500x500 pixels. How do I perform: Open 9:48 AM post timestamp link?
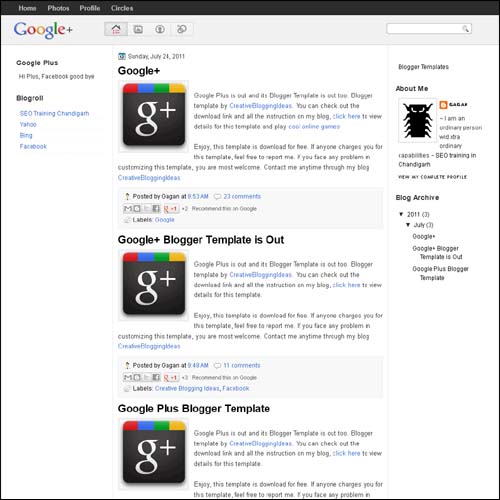click(198, 365)
